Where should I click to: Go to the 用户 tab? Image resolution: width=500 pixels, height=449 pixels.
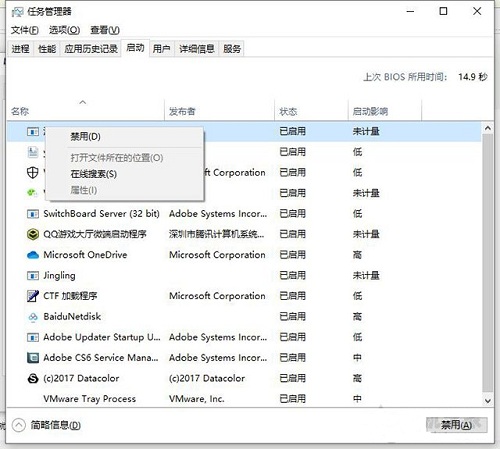(162, 49)
